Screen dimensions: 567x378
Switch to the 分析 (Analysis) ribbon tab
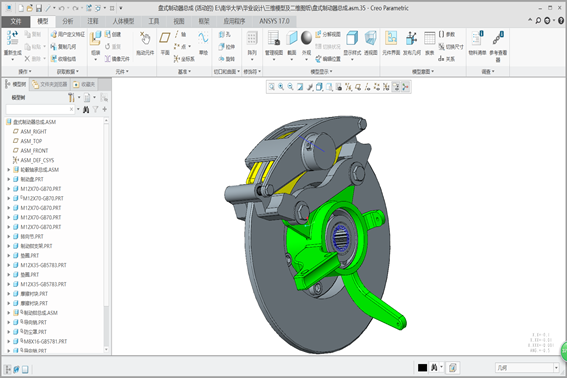pos(68,21)
